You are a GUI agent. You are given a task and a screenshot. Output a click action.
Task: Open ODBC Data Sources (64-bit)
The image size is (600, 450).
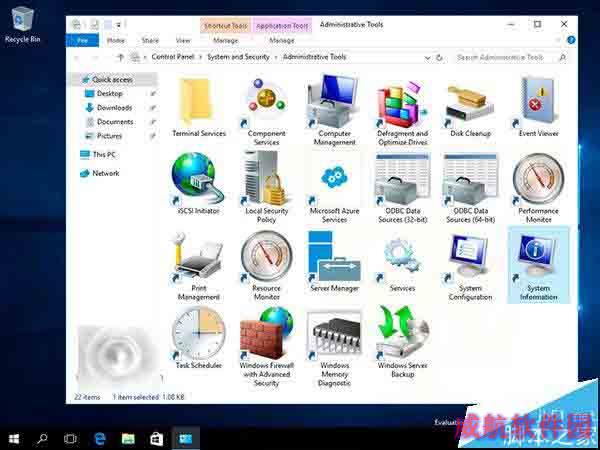coord(470,188)
